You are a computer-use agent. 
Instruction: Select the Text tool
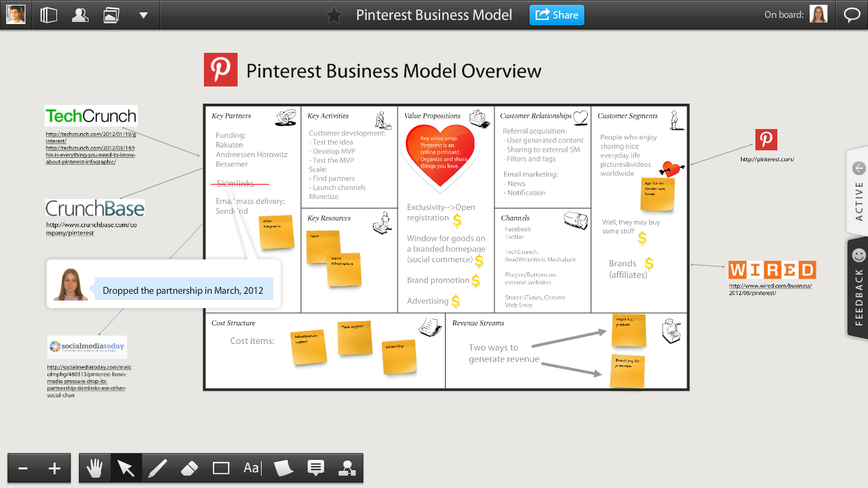pyautogui.click(x=252, y=468)
